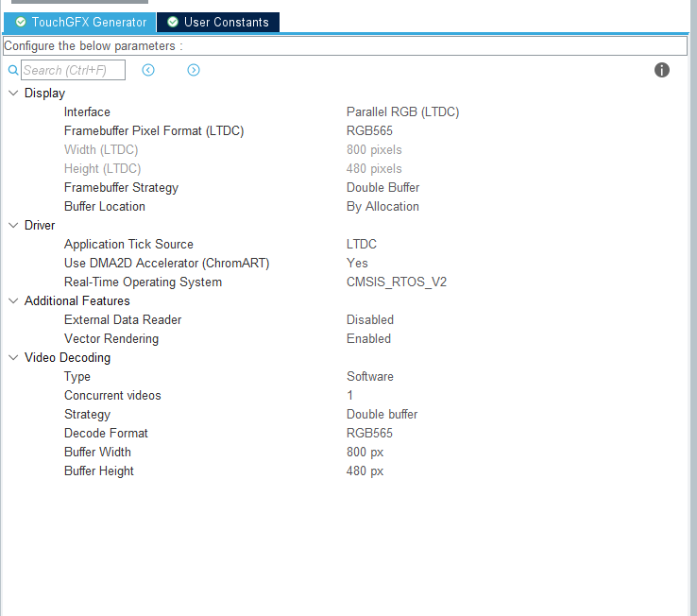Image resolution: width=697 pixels, height=616 pixels.
Task: Select the Application Tick Source label
Action: 128,244
